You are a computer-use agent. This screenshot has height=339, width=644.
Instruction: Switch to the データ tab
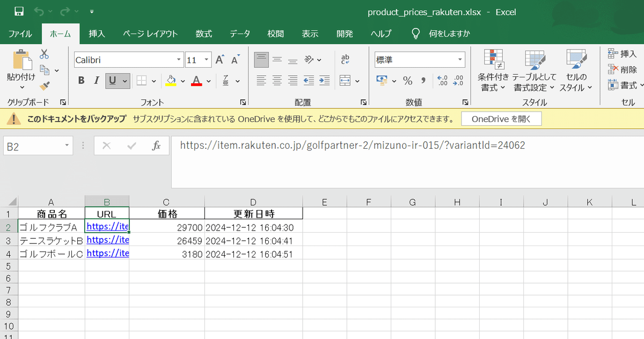click(x=240, y=33)
